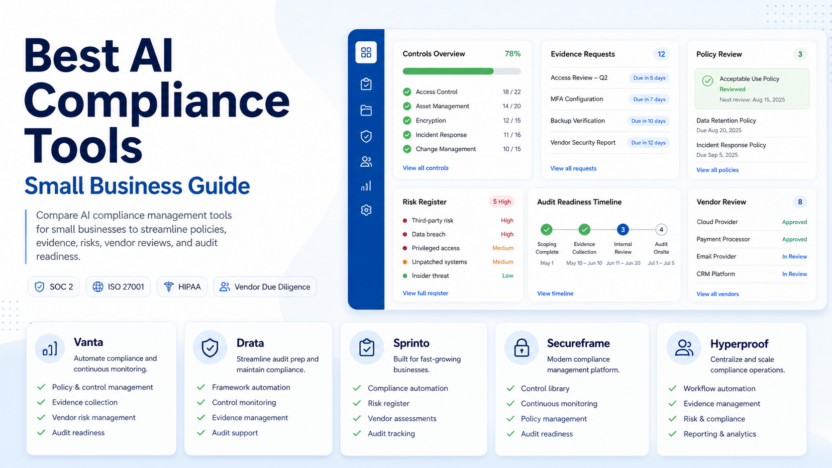832x468 pixels.
Task: Open View all vendors link
Action: point(717,294)
